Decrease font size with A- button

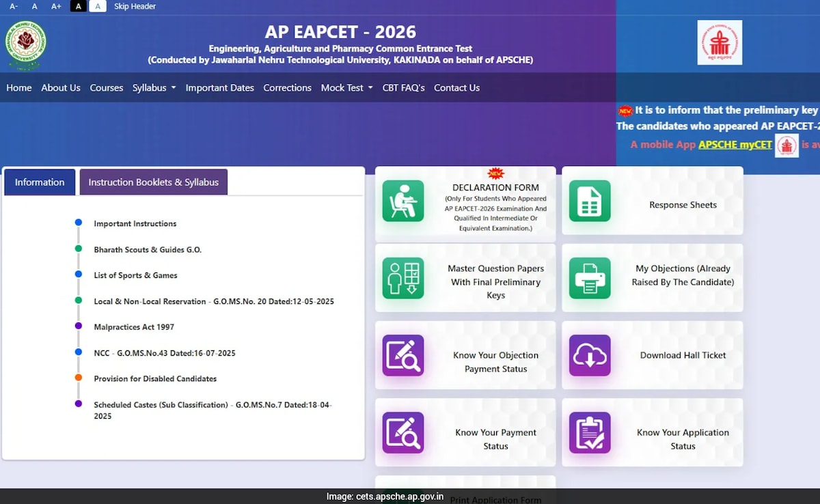pyautogui.click(x=14, y=6)
